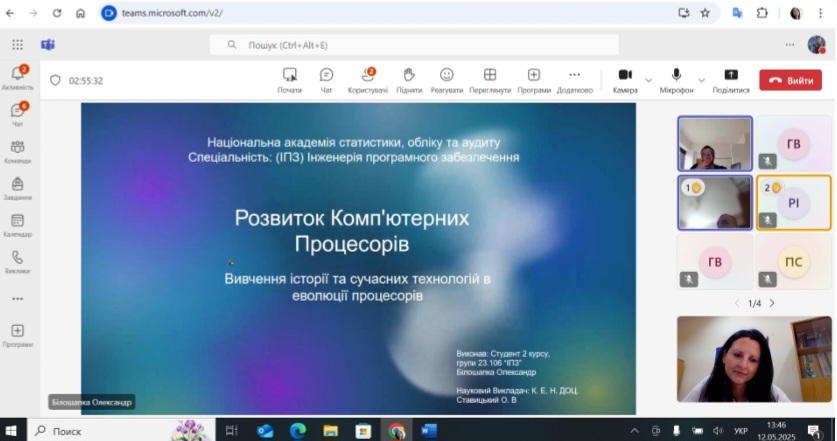Toggle the microphone (Мікрофон) mute
Screen dimensions: 837x441
point(676,79)
